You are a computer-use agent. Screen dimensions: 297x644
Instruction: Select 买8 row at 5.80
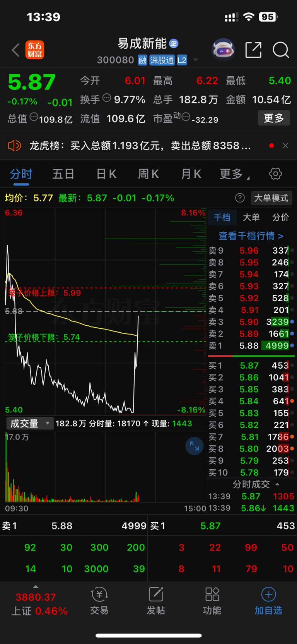251,449
